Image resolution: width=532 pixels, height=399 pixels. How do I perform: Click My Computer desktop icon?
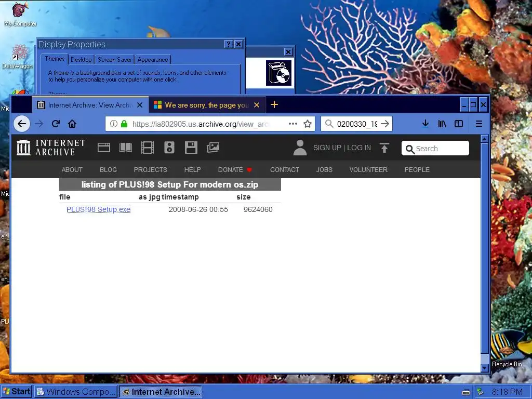point(20,14)
